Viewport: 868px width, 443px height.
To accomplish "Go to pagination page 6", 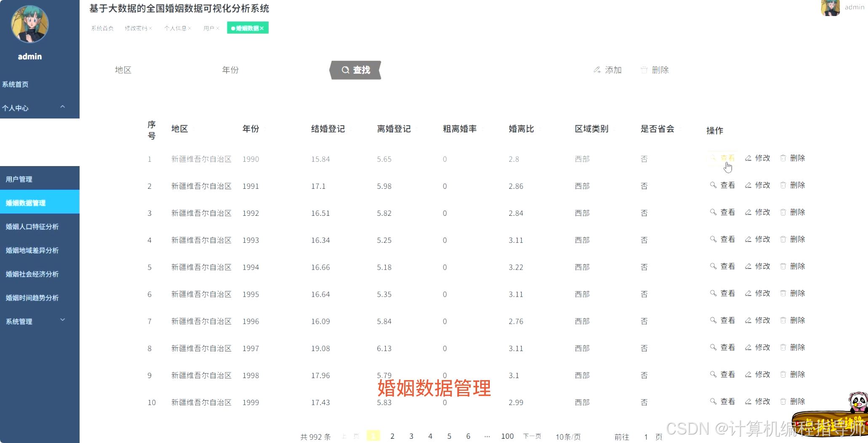I will click(468, 436).
